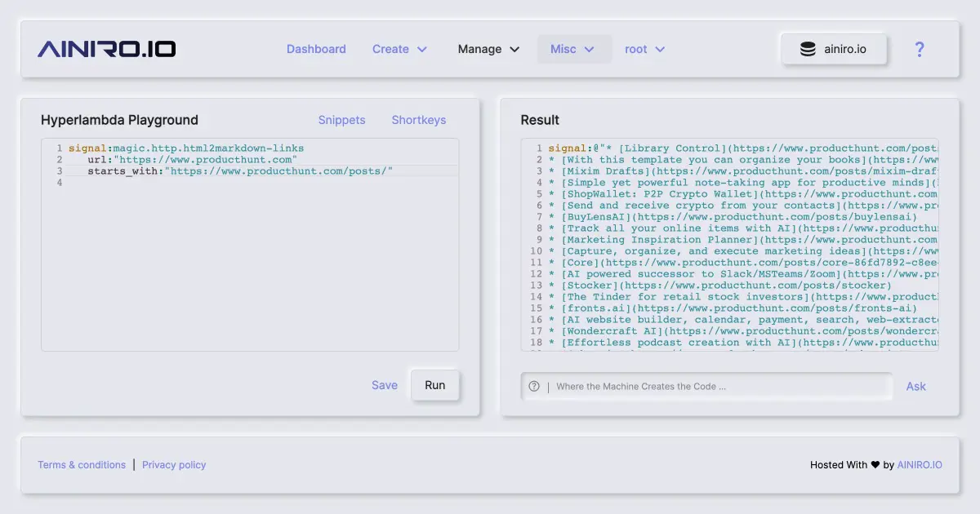The height and width of the screenshot is (514, 980).
Task: Open the Snippets list
Action: tap(341, 120)
